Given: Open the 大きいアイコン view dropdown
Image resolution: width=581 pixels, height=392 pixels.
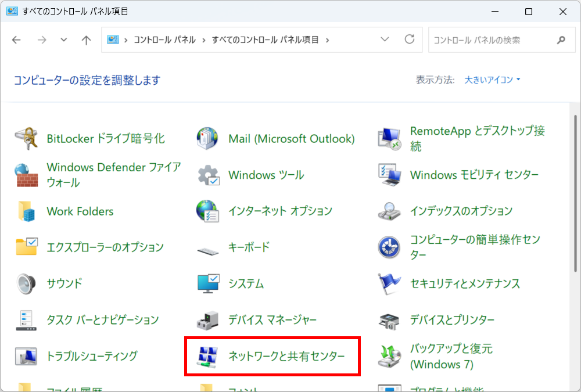Looking at the screenshot, I should tap(492, 80).
